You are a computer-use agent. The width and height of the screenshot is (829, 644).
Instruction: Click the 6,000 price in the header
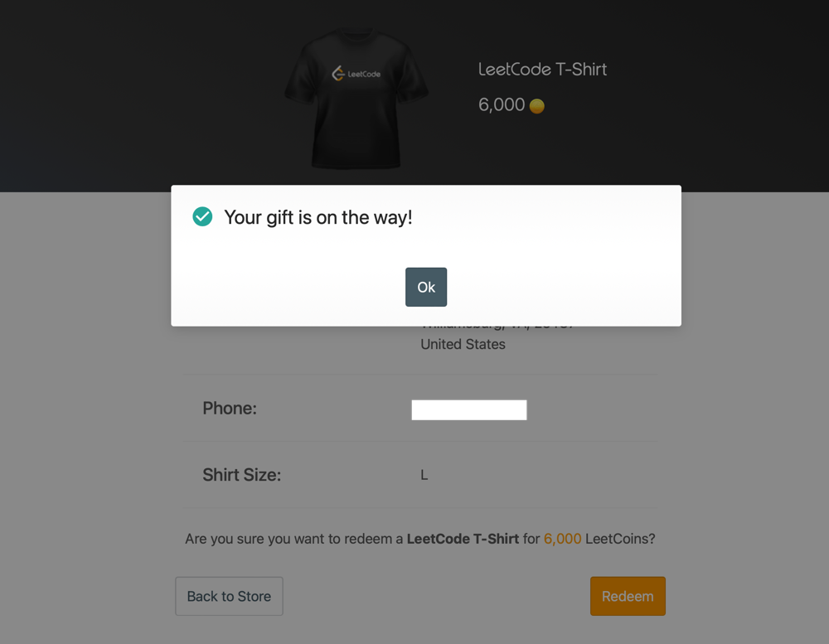tap(502, 105)
